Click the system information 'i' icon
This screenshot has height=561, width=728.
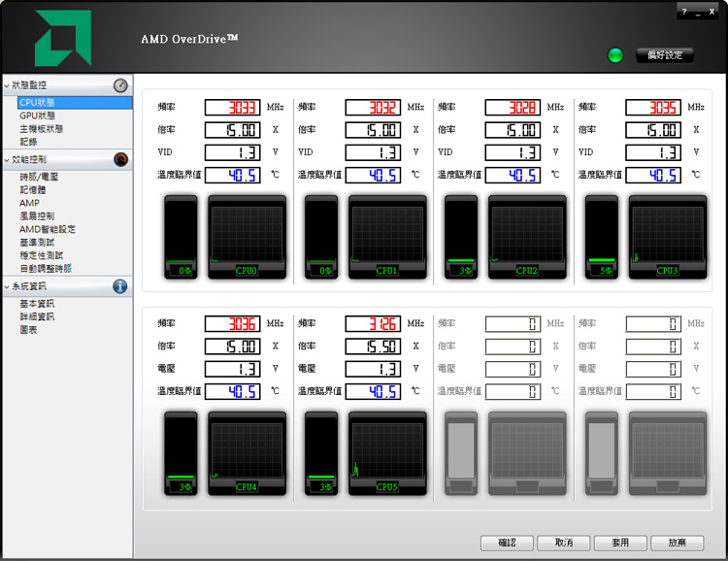point(119,286)
